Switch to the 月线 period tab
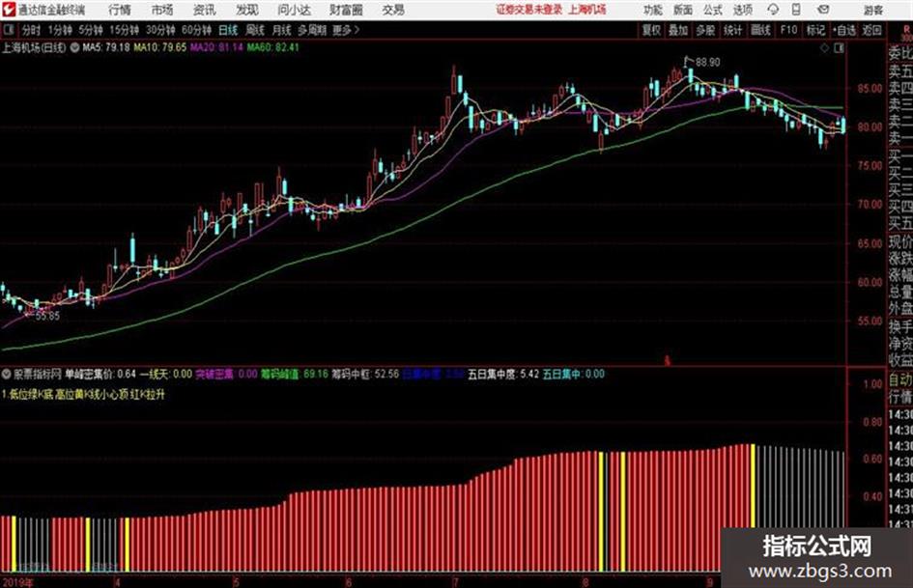This screenshot has height=588, width=913. tap(282, 30)
